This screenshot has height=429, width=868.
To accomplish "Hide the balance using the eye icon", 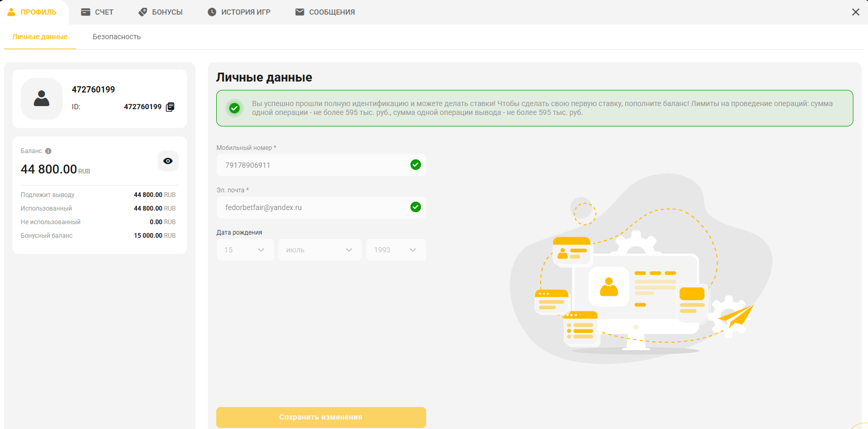I will [168, 161].
